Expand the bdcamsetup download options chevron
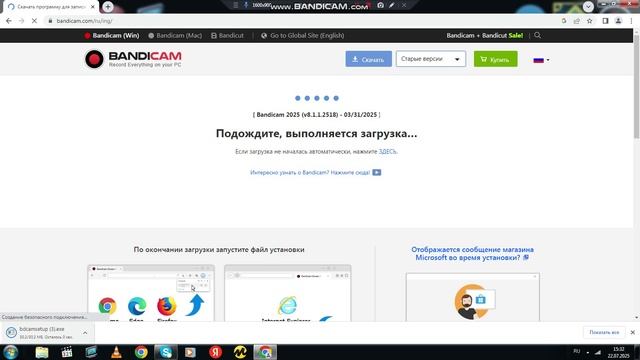Screen dimensions: 640x360 tap(85, 333)
